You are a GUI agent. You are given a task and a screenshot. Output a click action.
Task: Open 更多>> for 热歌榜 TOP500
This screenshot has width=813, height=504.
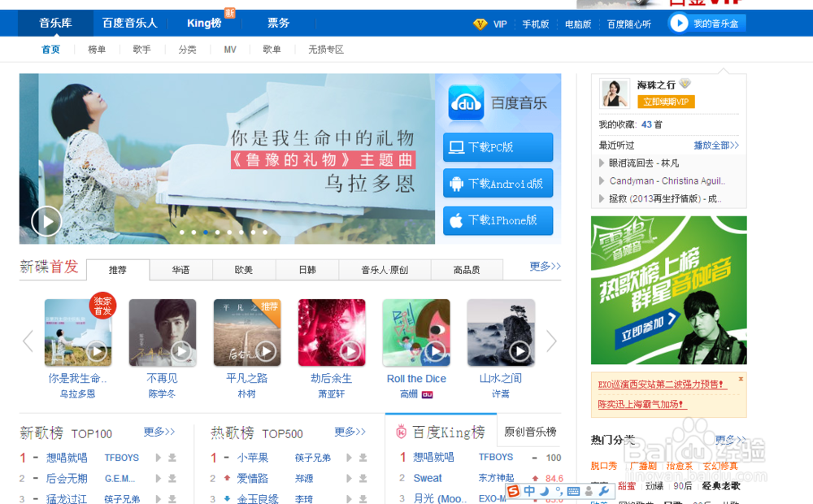(x=350, y=432)
